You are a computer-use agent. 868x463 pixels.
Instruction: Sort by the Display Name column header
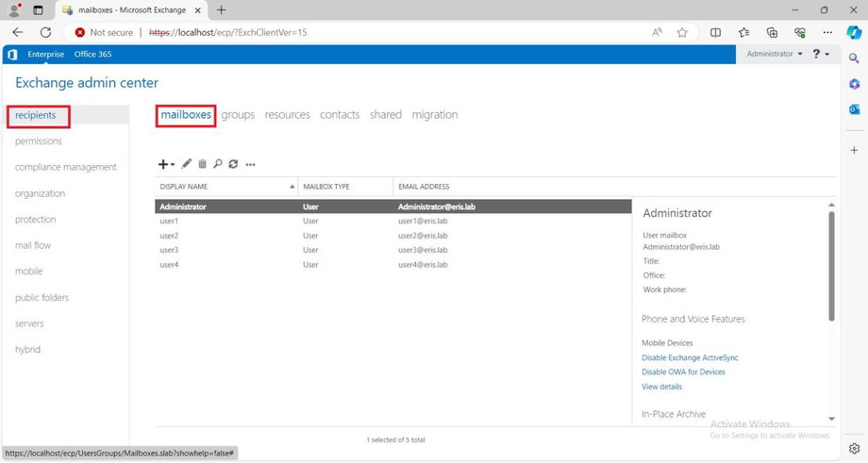[225, 187]
